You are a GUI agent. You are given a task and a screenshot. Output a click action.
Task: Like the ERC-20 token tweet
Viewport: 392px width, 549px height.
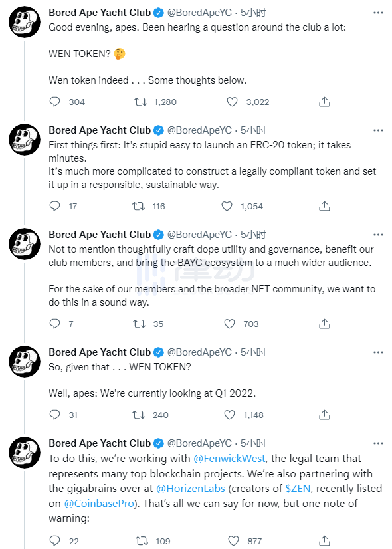227,206
